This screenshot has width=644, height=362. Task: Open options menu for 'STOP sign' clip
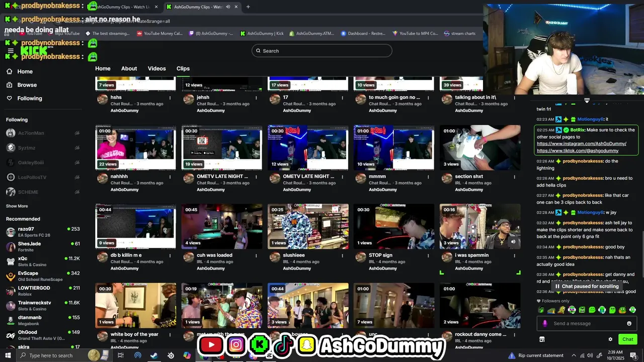[x=428, y=255]
